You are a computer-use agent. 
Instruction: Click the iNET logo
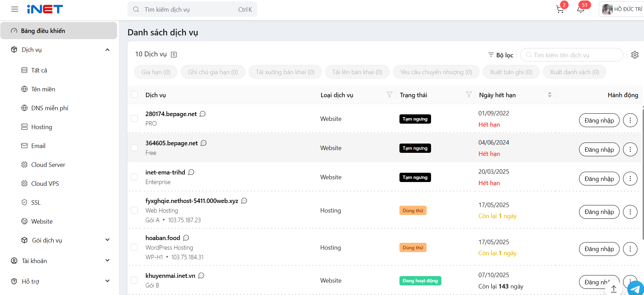[x=45, y=9]
